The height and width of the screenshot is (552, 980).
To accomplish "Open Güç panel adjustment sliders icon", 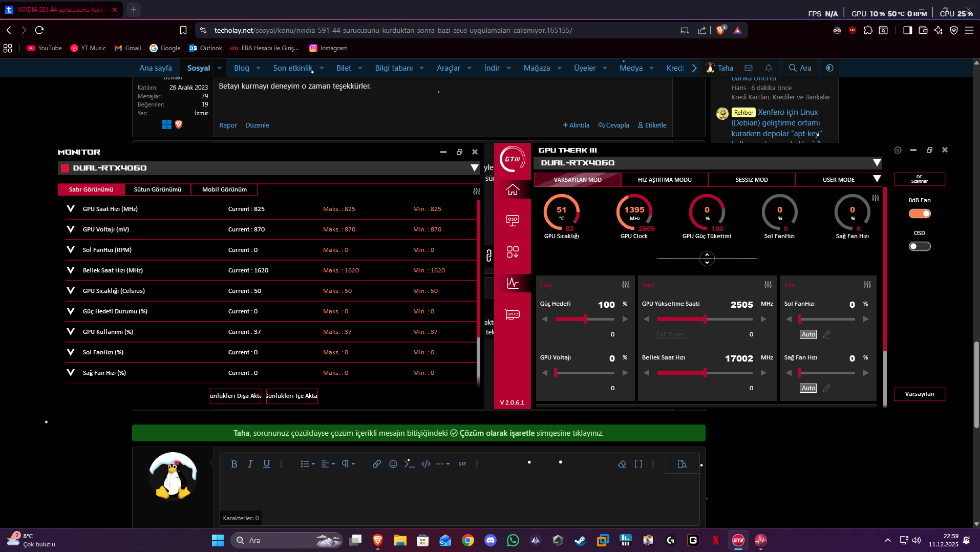I will [x=626, y=285].
